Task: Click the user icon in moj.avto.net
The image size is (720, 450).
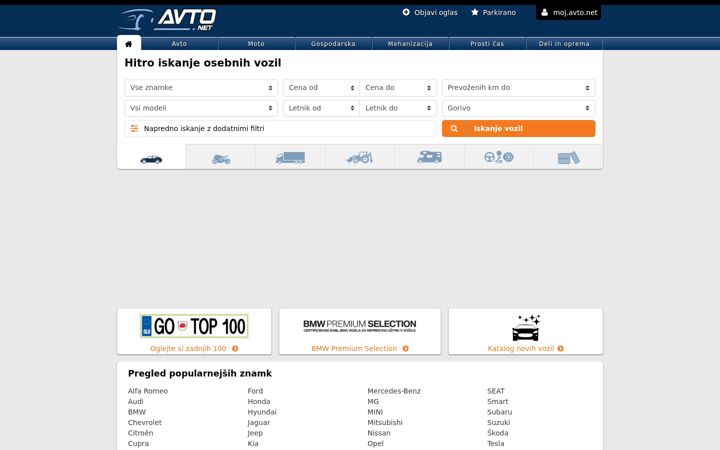Action: 544,12
